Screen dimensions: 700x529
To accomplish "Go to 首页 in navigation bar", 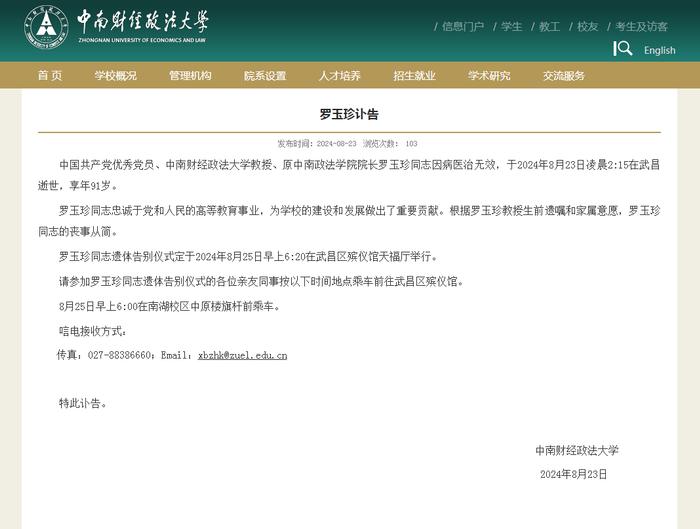I will pos(50,75).
